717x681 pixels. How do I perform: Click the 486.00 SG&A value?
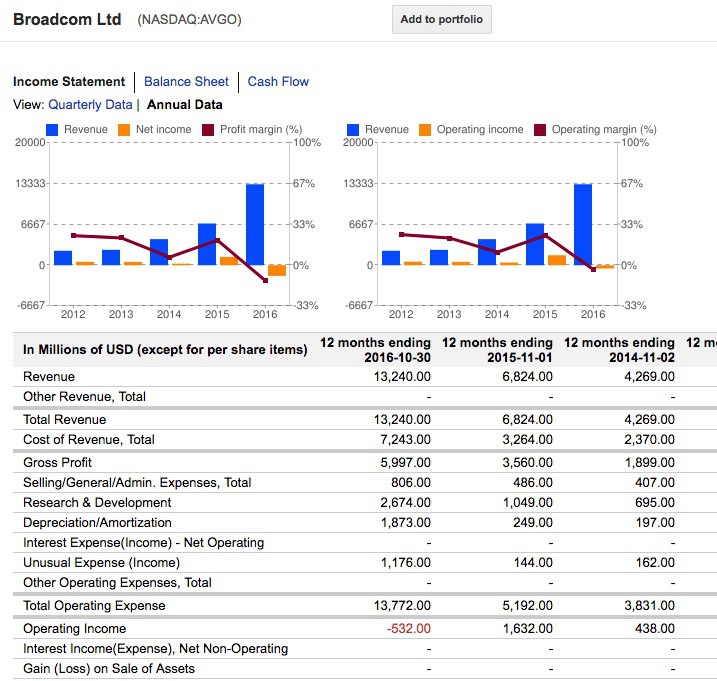(533, 483)
